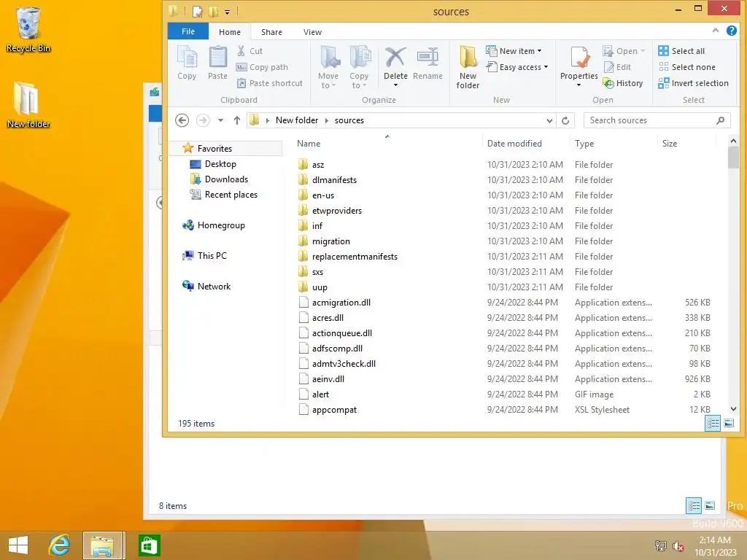Open the Easy access dropdown
Image resolution: width=747 pixels, height=560 pixels.
click(517, 67)
